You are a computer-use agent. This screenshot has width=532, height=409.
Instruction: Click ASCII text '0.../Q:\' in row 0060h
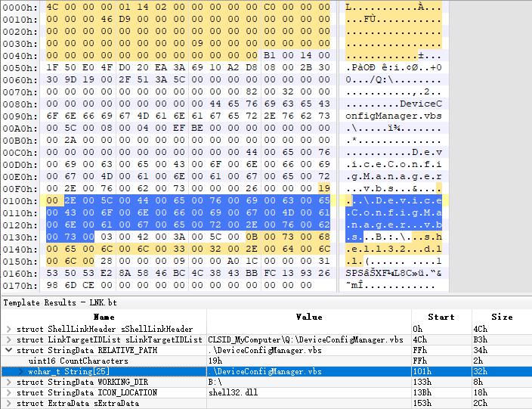[370, 80]
